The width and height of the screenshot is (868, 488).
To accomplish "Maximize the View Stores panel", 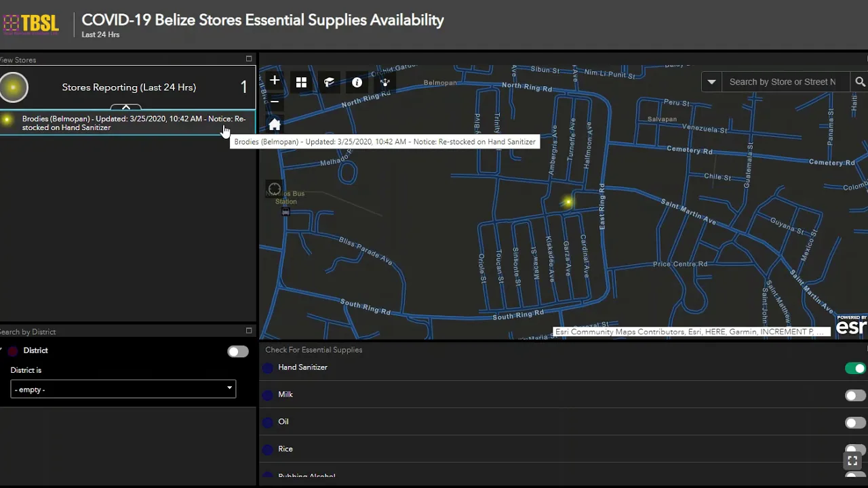I will tap(249, 59).
